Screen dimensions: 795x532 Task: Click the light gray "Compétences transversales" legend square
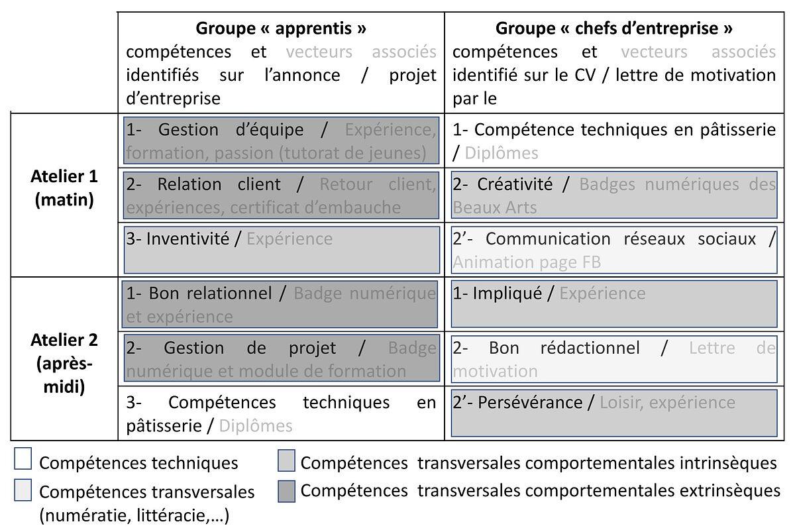[x=23, y=490]
